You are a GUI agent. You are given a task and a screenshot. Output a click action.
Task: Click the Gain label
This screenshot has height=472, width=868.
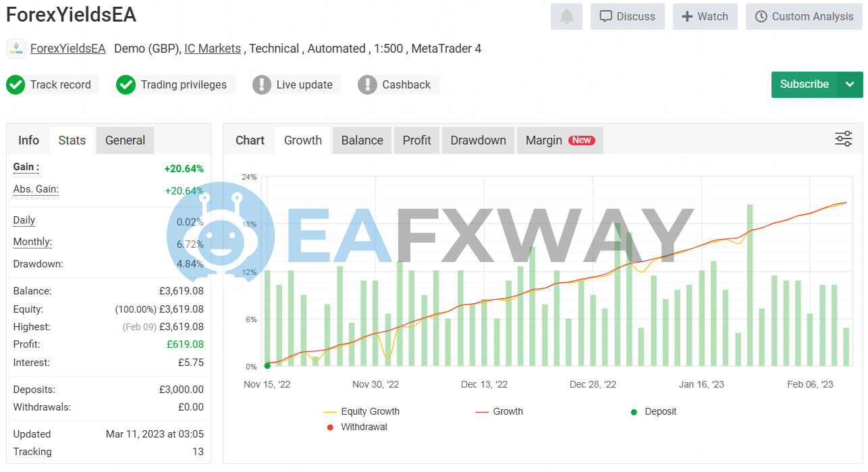(26, 167)
